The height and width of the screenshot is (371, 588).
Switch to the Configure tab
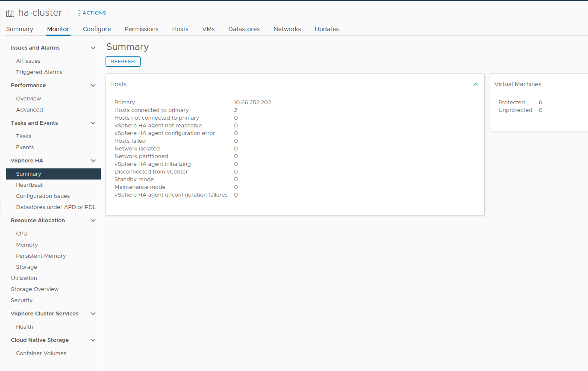point(97,29)
